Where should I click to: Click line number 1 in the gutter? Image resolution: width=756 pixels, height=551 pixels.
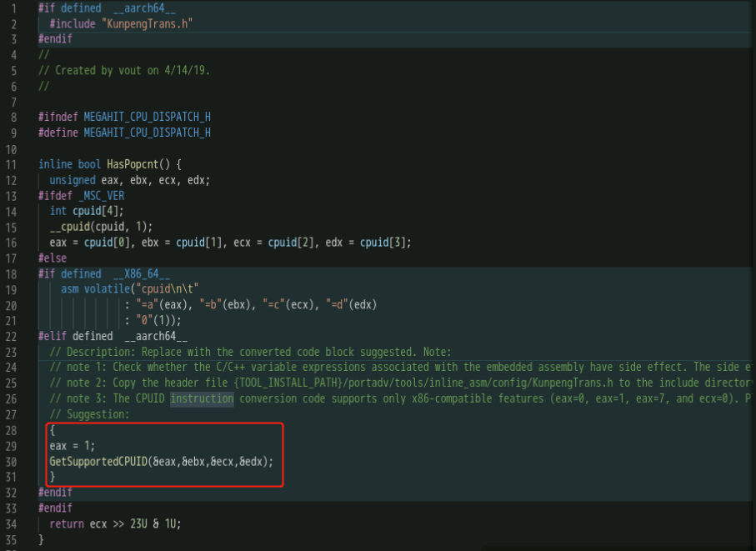click(13, 8)
